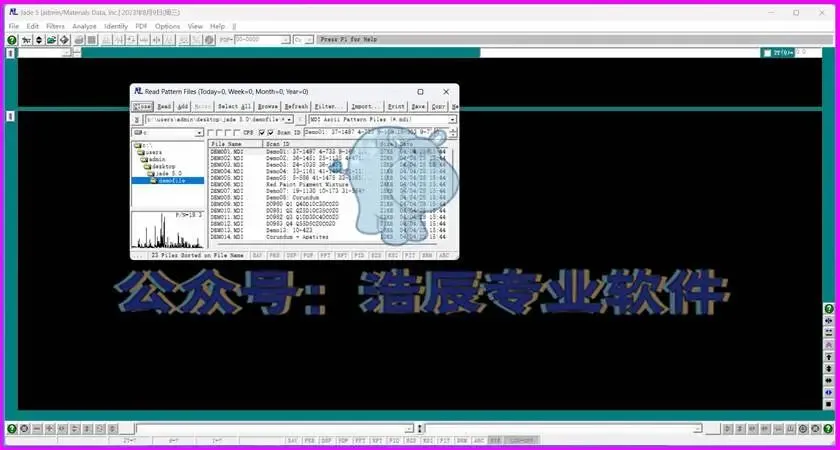The image size is (840, 450).
Task: Open the Cu radiation dropdown in the top toolbar
Action: click(310, 40)
